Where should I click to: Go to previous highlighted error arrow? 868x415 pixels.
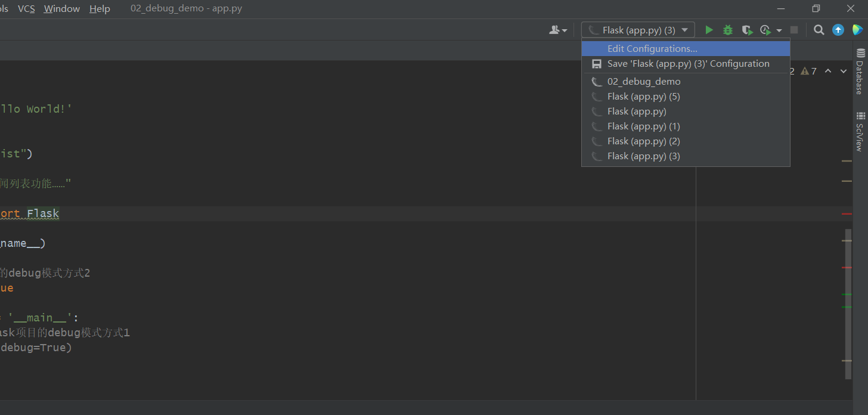[828, 72]
